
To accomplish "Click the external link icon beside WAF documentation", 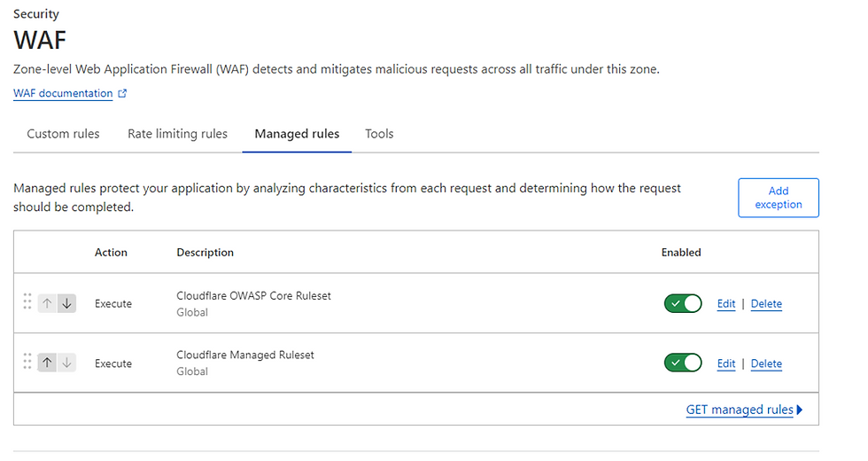I will (x=122, y=94).
